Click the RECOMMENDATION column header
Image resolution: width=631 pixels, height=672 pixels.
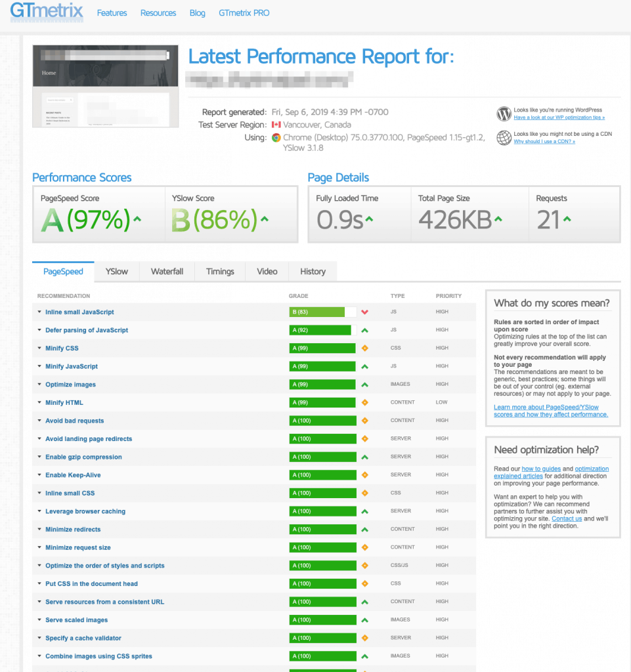[x=64, y=296]
